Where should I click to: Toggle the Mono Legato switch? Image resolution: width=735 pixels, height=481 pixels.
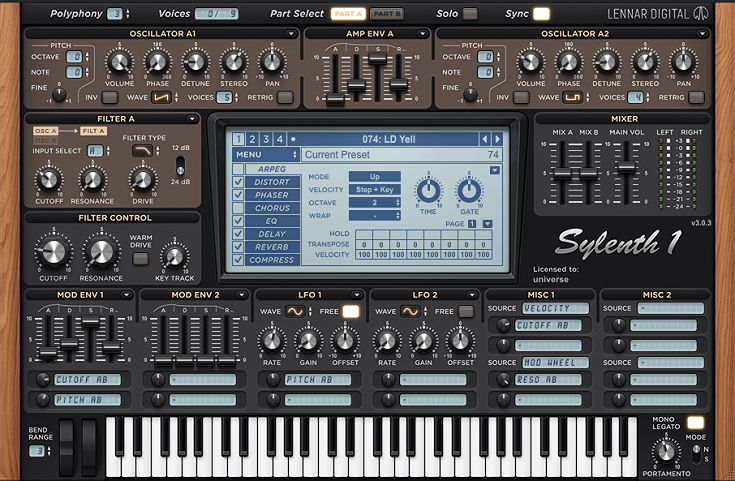coord(695,423)
